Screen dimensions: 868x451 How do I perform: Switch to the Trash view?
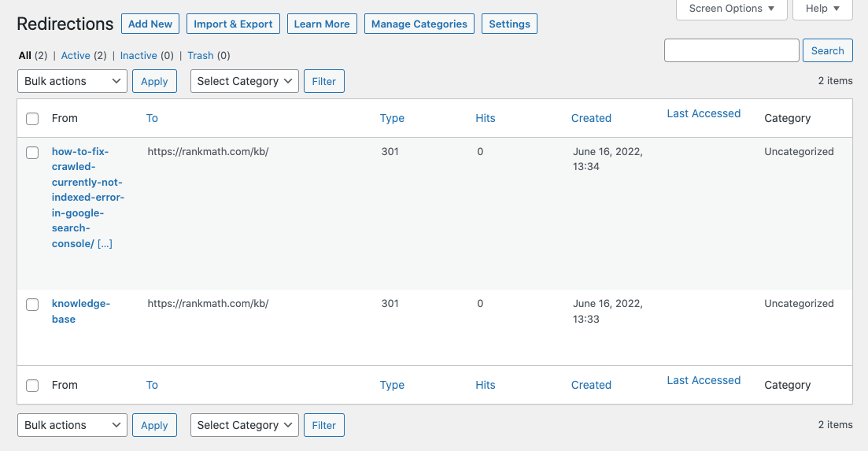200,56
